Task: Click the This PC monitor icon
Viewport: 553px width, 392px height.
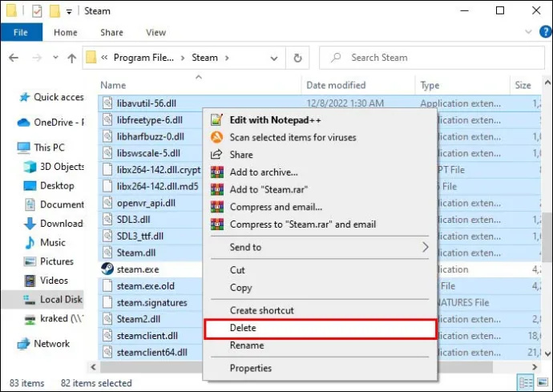Action: 23,148
